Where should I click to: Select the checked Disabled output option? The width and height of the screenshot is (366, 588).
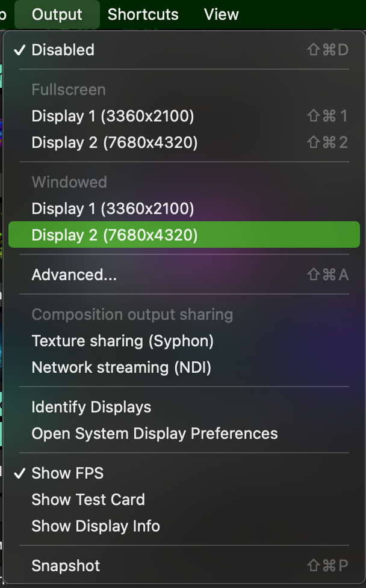pos(63,50)
